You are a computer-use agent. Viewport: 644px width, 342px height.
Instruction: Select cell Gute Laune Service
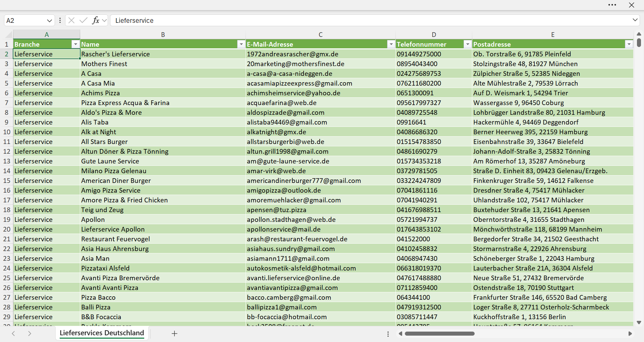point(163,161)
